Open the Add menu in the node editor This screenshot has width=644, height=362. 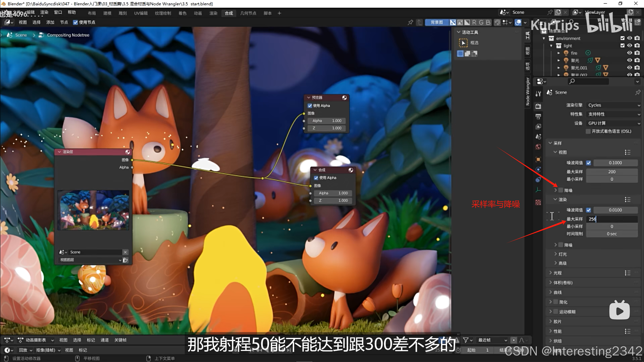pos(50,22)
